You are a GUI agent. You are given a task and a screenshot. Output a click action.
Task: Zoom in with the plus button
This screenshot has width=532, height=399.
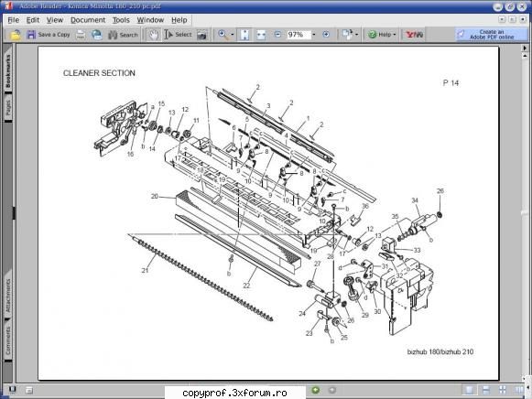326,34
